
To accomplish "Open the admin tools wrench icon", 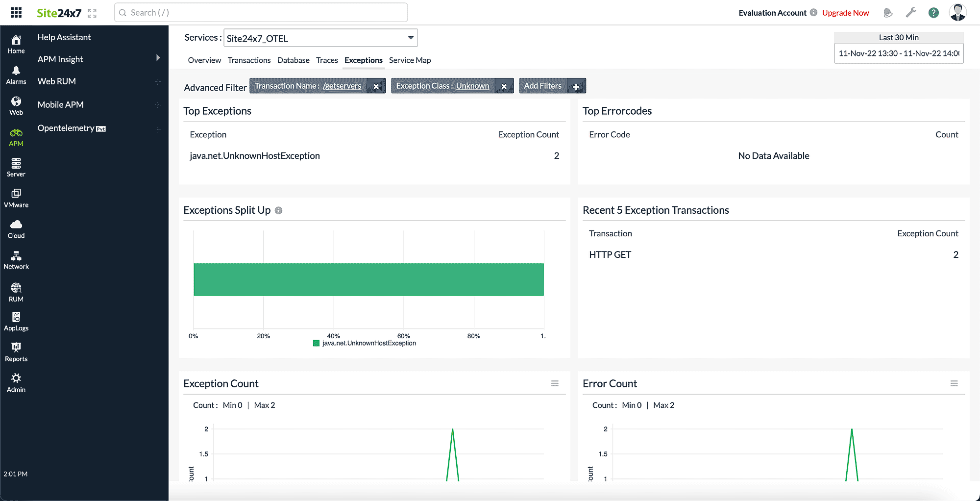I will click(911, 13).
